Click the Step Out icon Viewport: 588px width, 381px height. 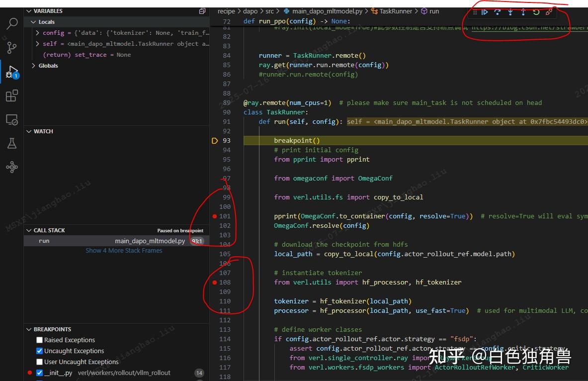(x=523, y=12)
